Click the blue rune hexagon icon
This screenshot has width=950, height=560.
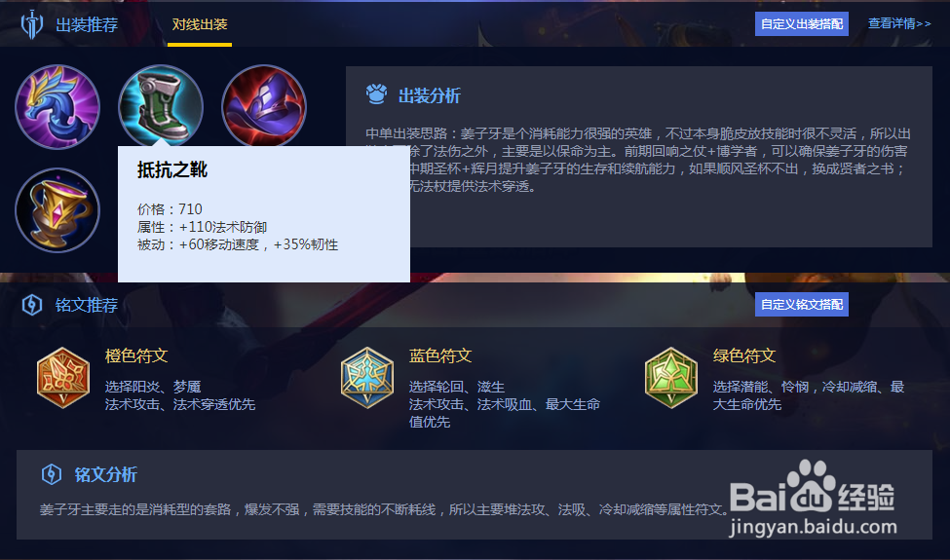(x=367, y=378)
